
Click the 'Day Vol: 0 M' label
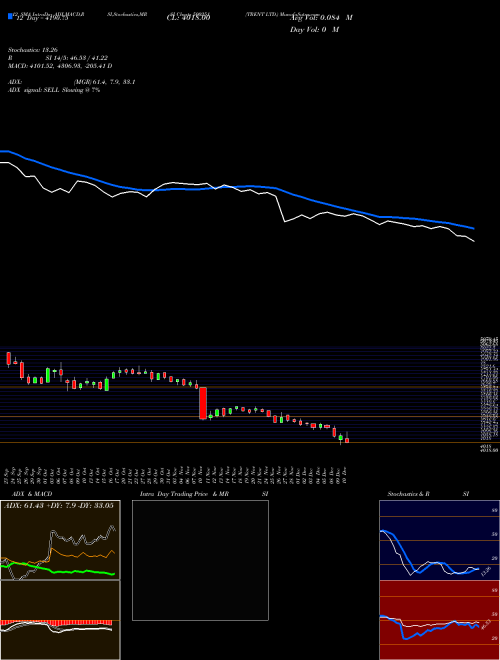[314, 30]
